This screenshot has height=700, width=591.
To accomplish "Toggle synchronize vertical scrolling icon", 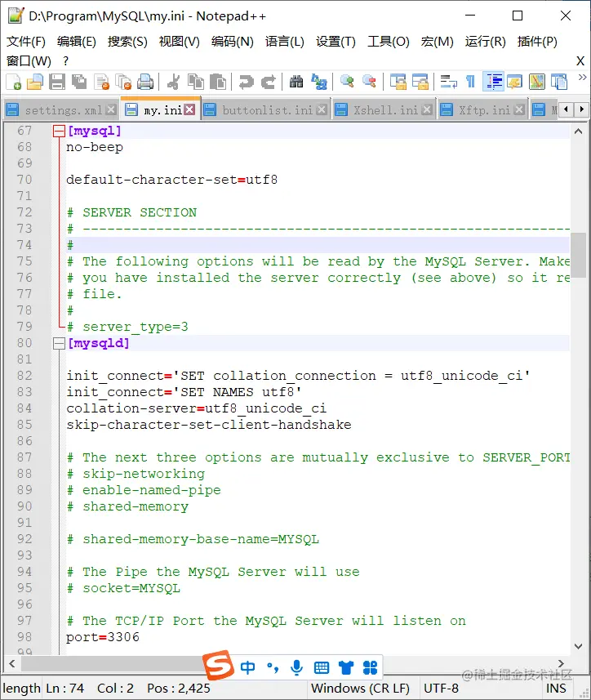I will 398,82.
